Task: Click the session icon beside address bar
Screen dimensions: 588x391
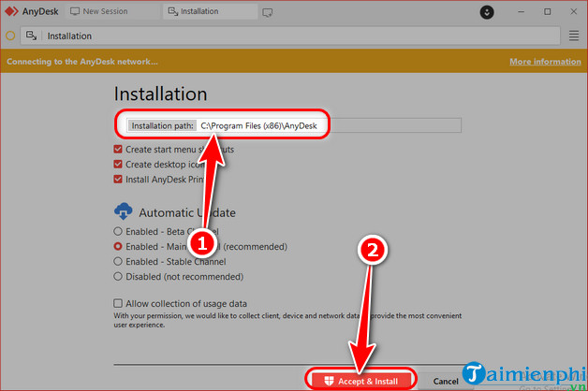Action: click(x=32, y=36)
